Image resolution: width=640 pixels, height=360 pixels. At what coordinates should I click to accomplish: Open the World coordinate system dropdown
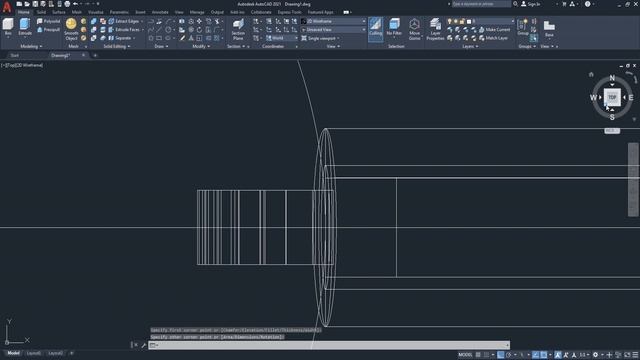[282, 38]
